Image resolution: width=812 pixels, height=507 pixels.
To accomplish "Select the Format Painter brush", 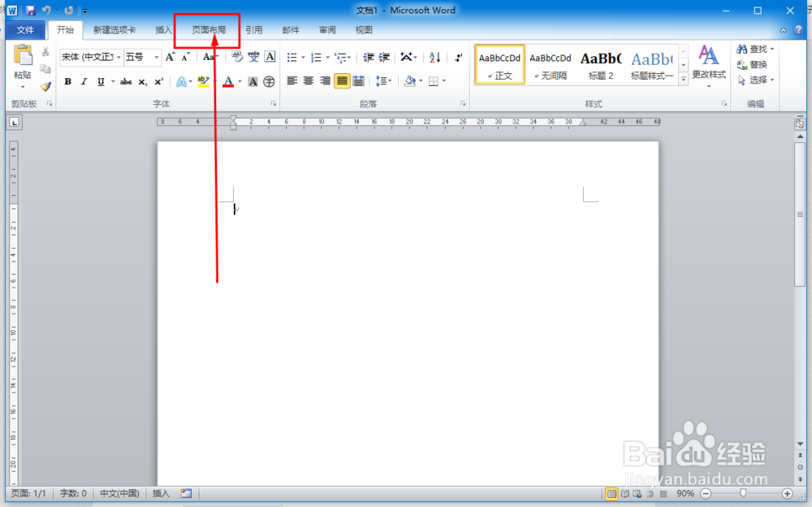I will pyautogui.click(x=45, y=86).
